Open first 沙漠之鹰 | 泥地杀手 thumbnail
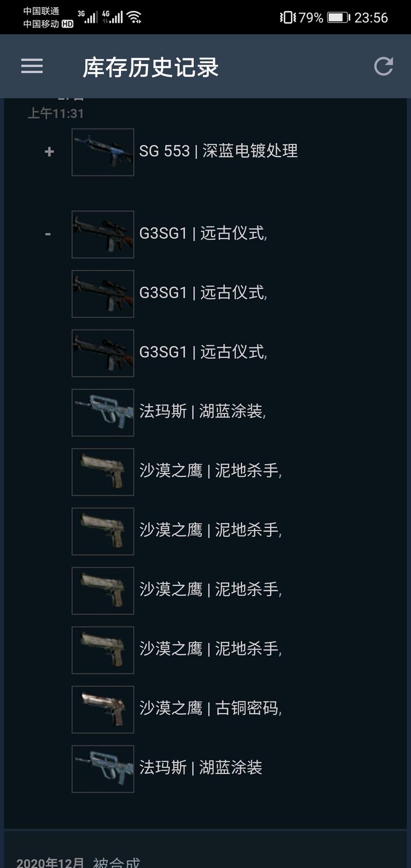 (103, 472)
